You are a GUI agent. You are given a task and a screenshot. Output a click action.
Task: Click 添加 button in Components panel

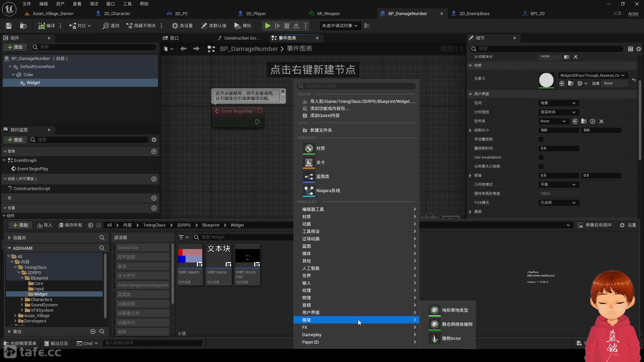point(15,47)
